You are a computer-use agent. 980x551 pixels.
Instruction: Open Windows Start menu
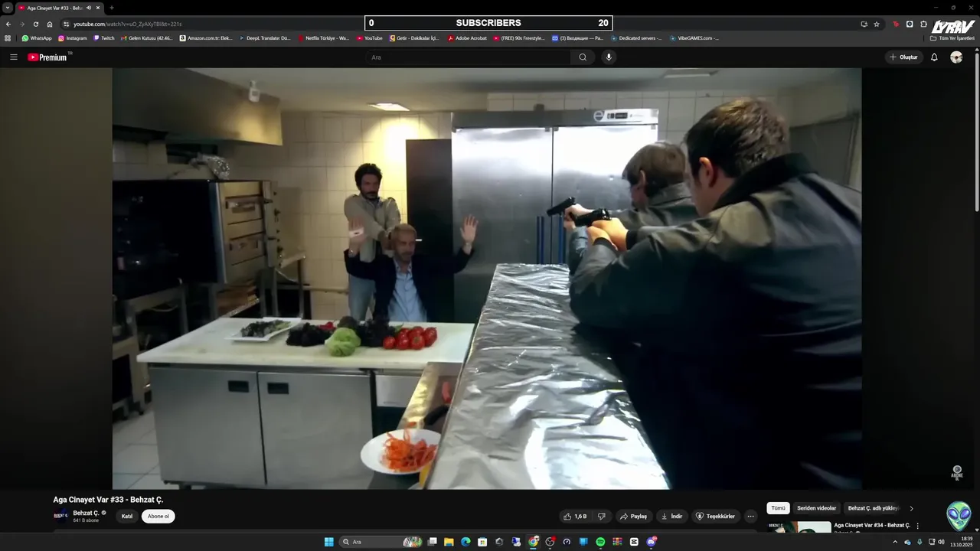[x=329, y=542]
